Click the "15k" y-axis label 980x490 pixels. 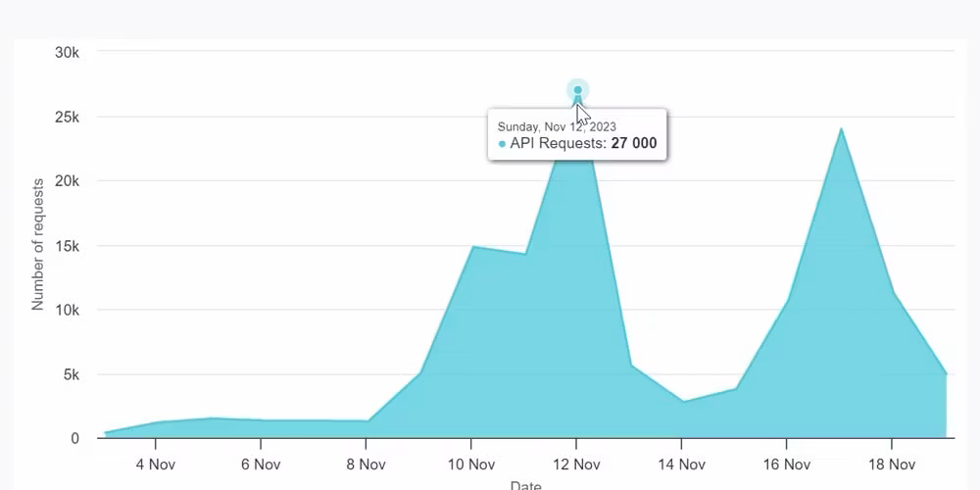[66, 246]
